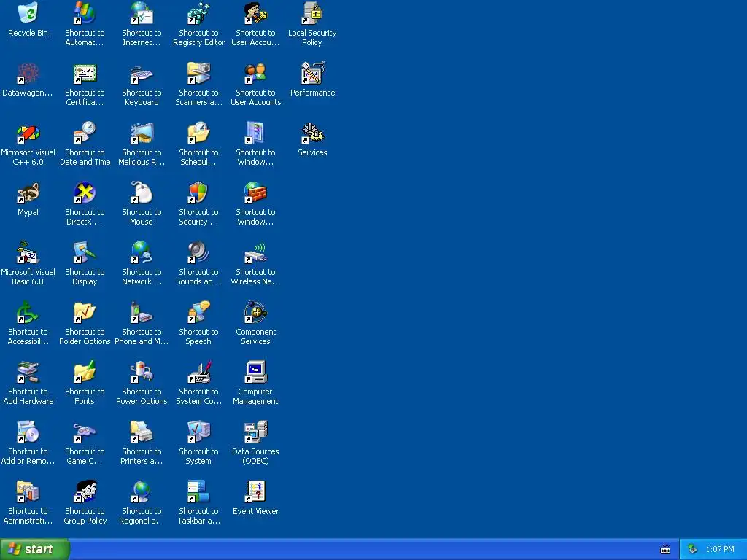Click the Shortcut to DirectX icon

[85, 192]
